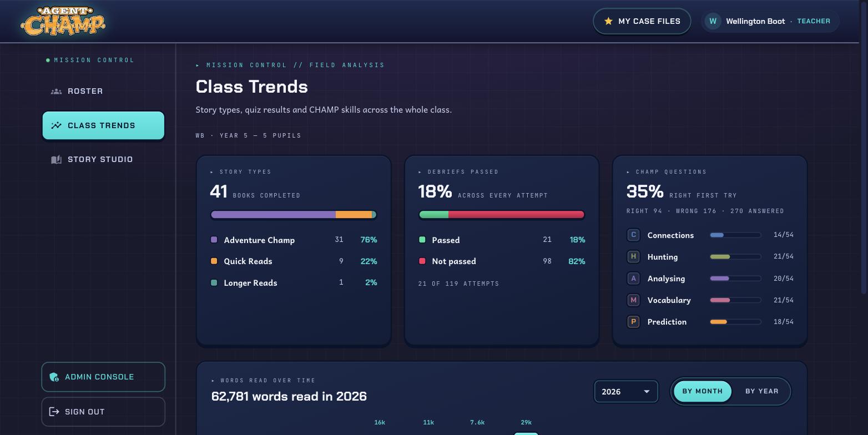868x435 pixels.
Task: Click the Sign Out arrow icon
Action: [x=54, y=412]
